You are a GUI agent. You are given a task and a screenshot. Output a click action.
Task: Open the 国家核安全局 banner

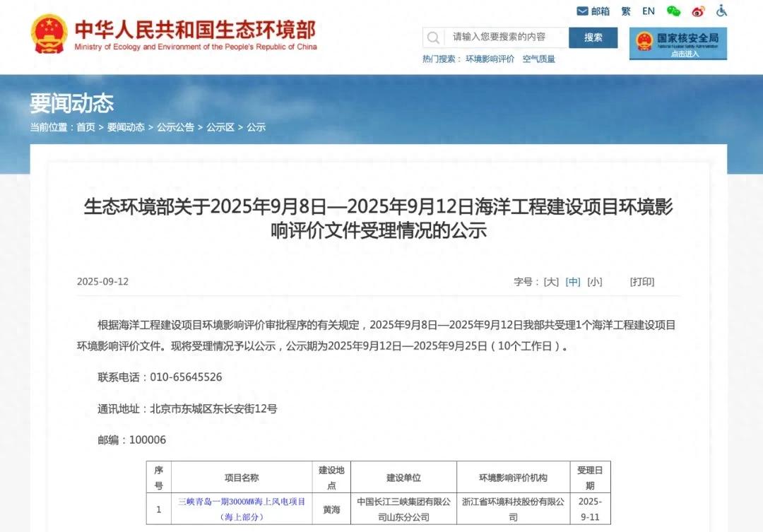[678, 43]
